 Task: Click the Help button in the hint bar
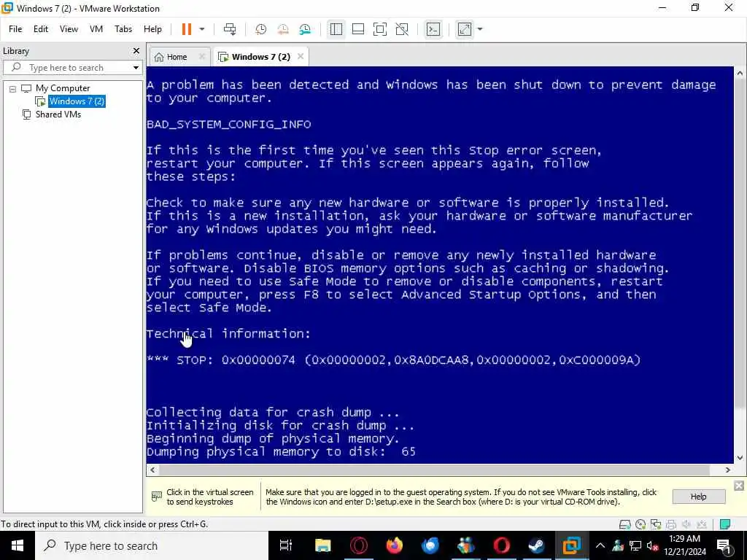(698, 497)
